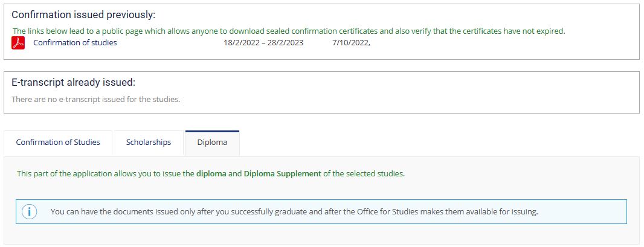Open the red PDF icon for Confirmation of studies

tap(18, 43)
